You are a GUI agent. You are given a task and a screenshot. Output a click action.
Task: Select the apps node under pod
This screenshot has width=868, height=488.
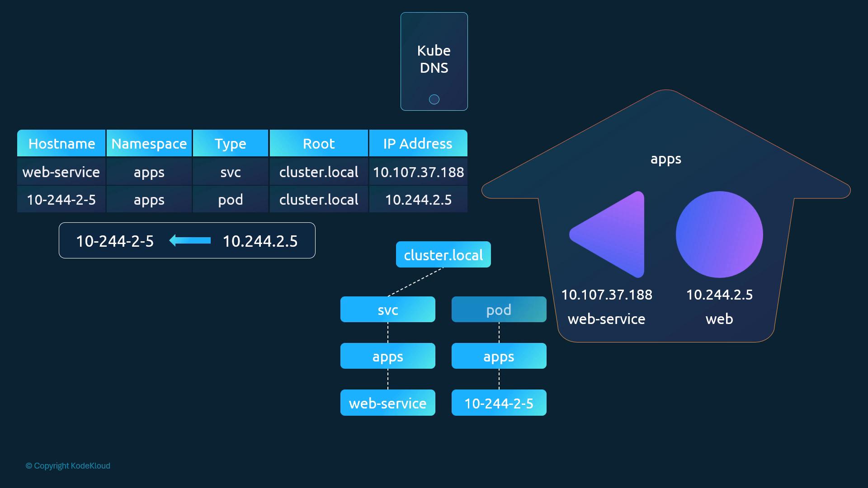(x=499, y=356)
